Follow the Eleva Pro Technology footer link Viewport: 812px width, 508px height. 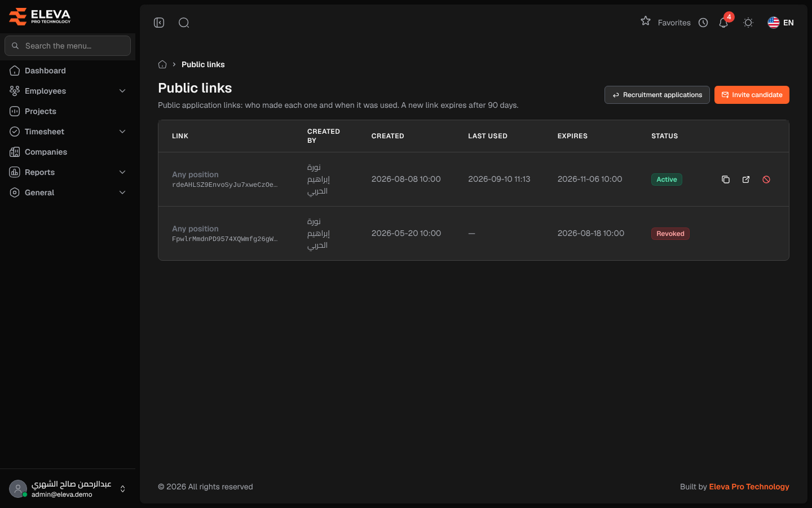pyautogui.click(x=749, y=487)
